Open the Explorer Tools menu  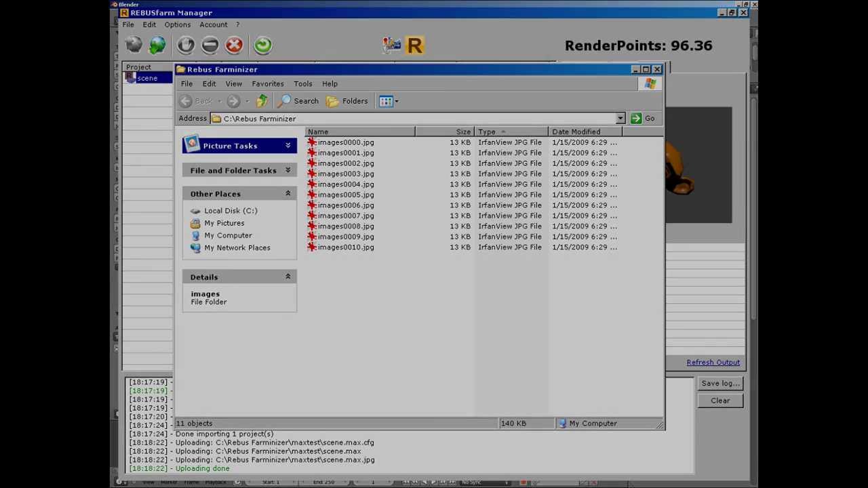(303, 84)
